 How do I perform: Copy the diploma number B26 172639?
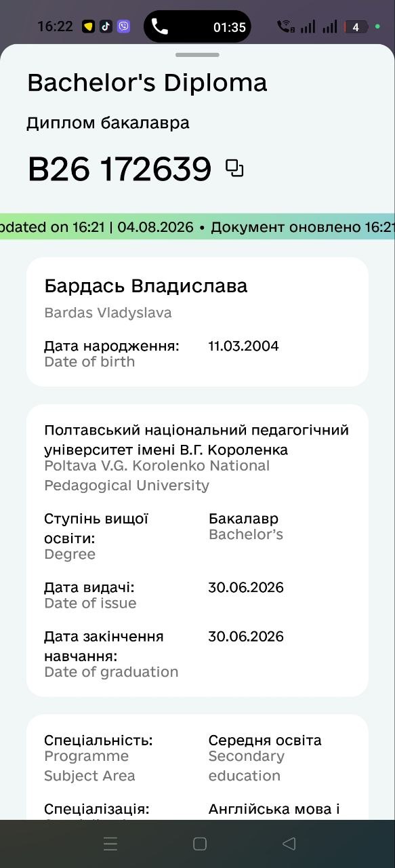point(234,169)
